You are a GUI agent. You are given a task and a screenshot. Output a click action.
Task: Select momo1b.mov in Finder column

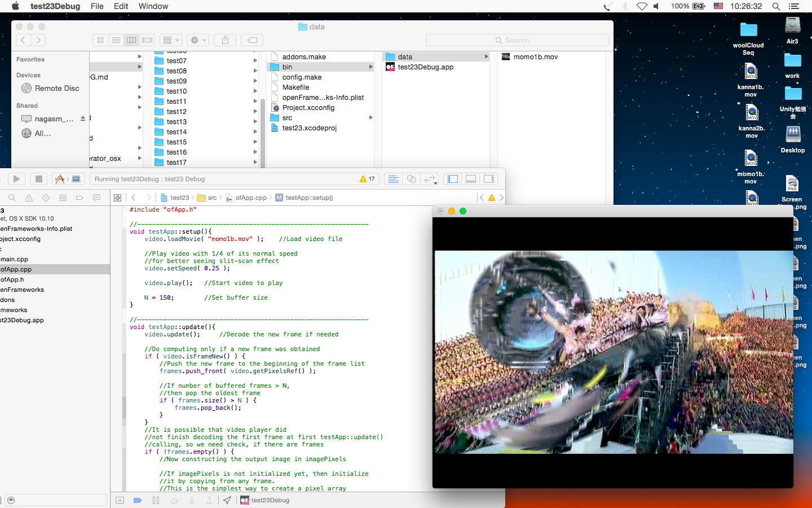coord(535,57)
